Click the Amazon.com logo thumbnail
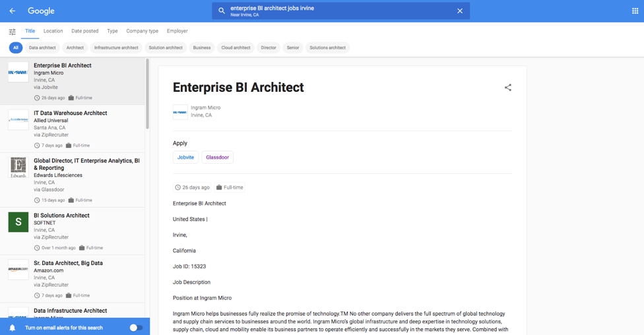Viewport: 644px width, 335px height. (18, 270)
